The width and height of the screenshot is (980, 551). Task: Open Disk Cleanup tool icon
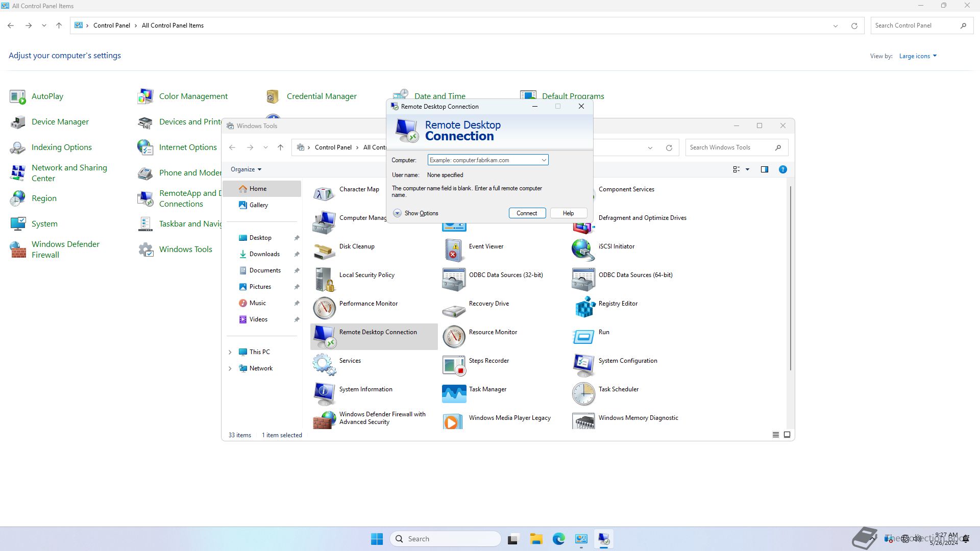click(324, 250)
